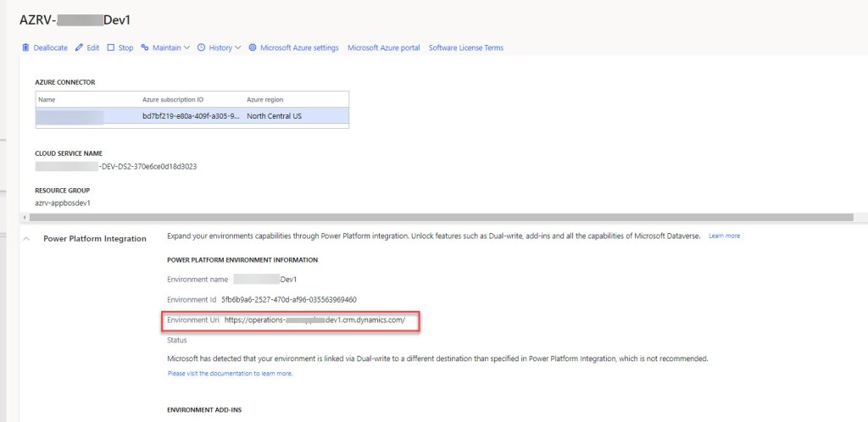Viewport: 868px width, 422px height.
Task: Click the History clock icon
Action: 201,48
